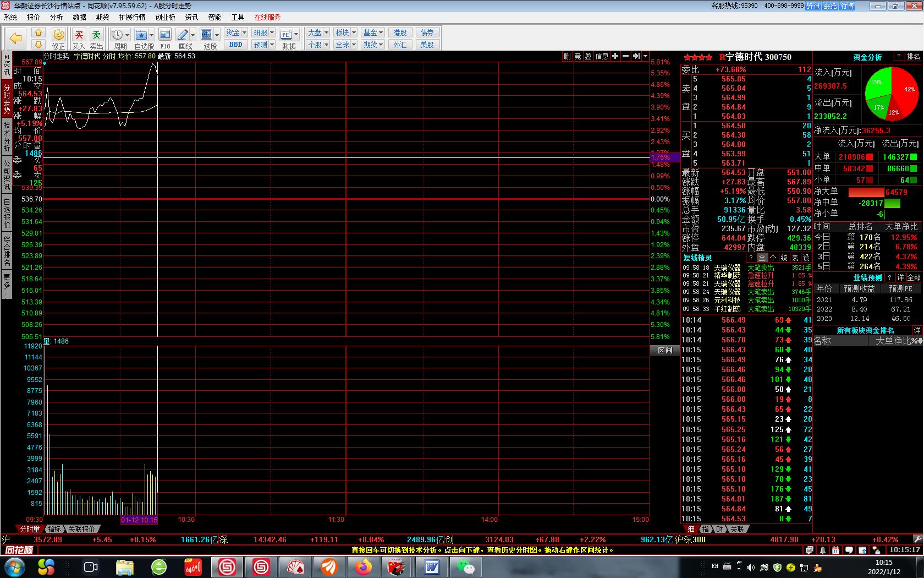Click the Windows Start button
The height and width of the screenshot is (578, 924).
(14, 566)
